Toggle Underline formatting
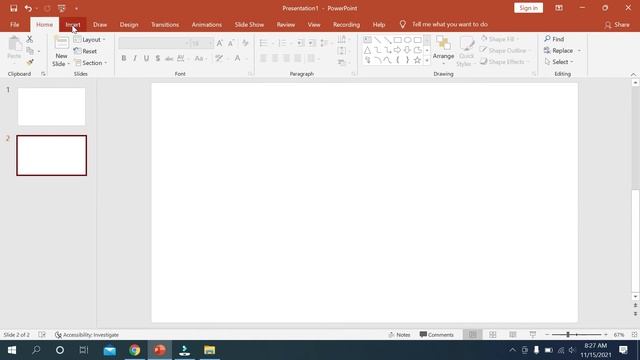Viewport: 640px width, 360px height. 146,59
